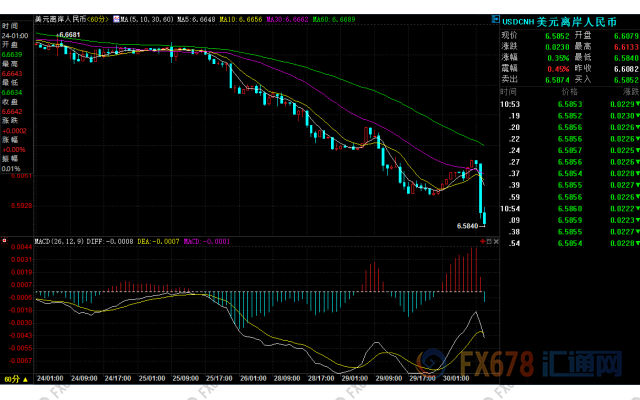Select the 涨跌 column header in tick list
The image size is (640, 400).
click(621, 91)
